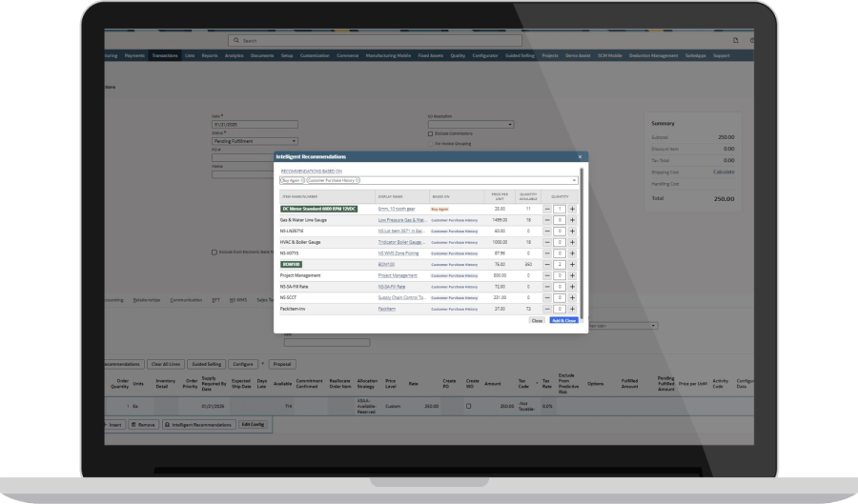Click document icon in top header
Image resolution: width=858 pixels, height=504 pixels.
[735, 40]
